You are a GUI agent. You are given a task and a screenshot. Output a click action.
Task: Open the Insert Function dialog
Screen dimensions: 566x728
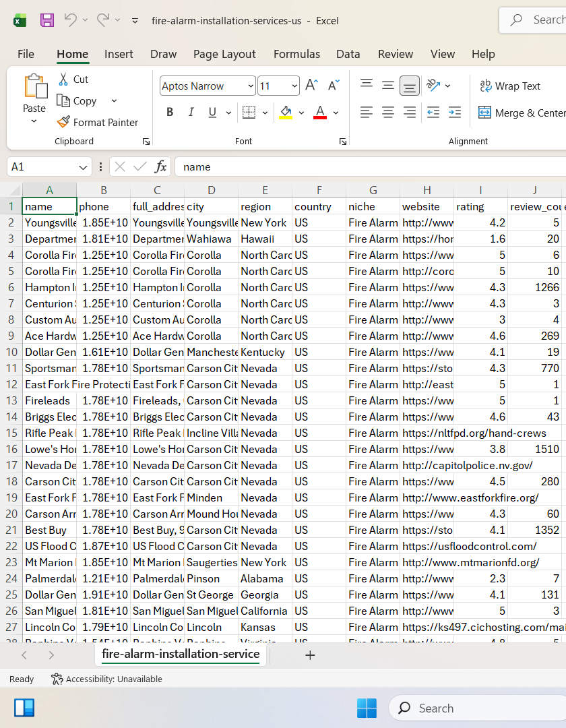160,166
